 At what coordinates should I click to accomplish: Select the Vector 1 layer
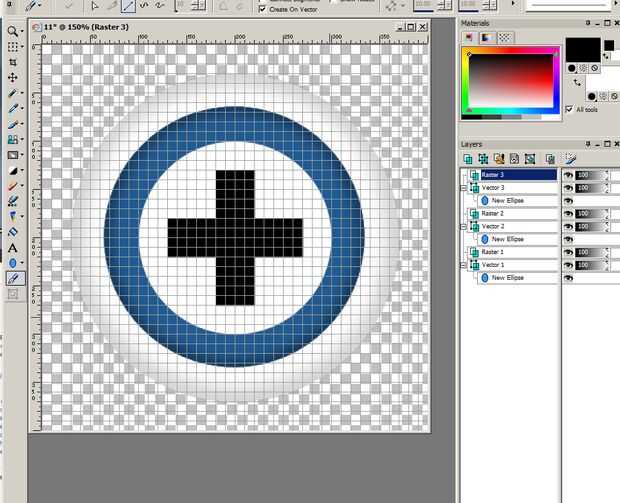pos(518,265)
